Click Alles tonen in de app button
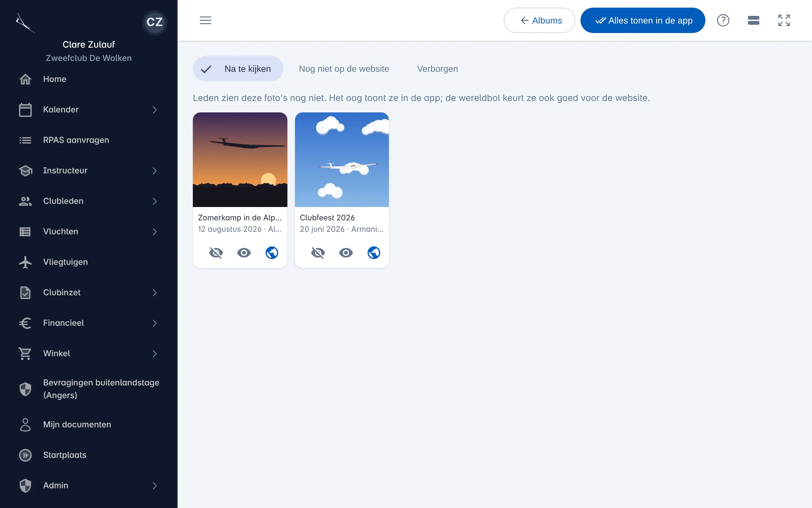The image size is (812, 508). point(643,21)
